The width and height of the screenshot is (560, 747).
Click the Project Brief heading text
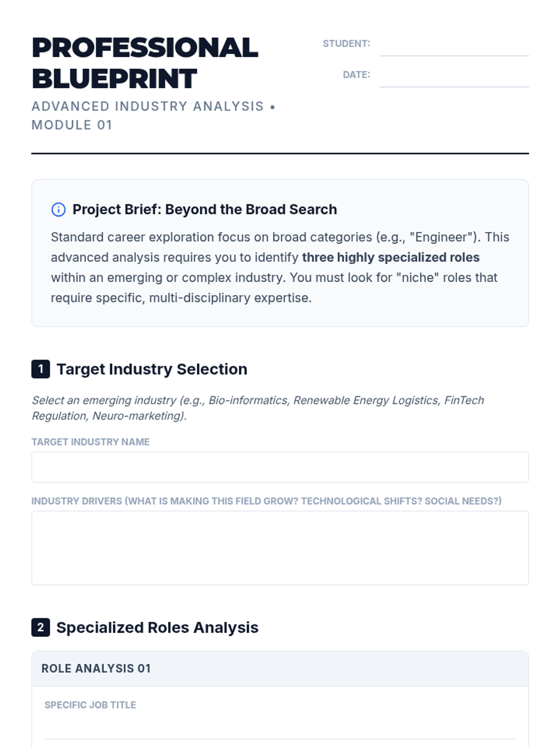pos(204,210)
